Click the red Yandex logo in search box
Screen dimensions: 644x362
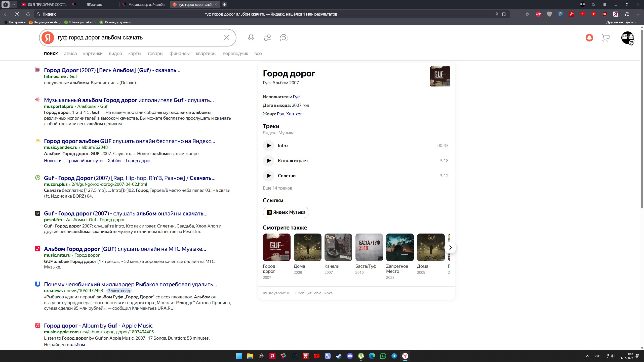48,38
